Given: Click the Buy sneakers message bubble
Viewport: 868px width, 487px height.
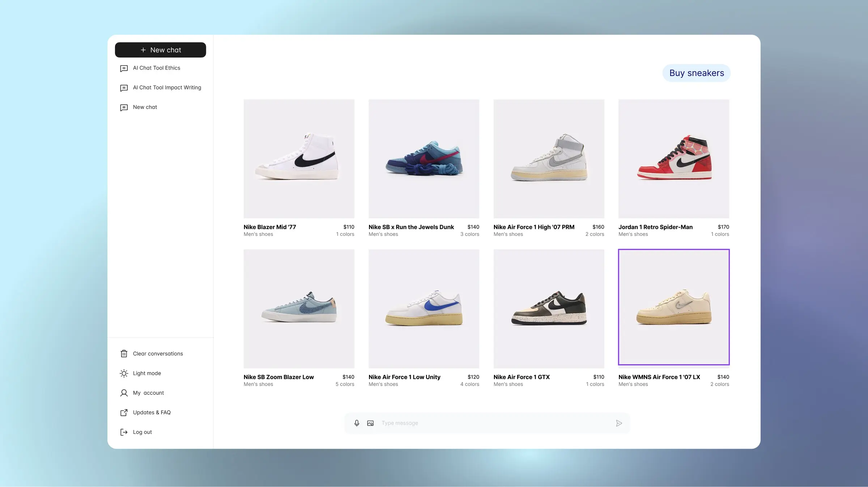Looking at the screenshot, I should [x=696, y=73].
